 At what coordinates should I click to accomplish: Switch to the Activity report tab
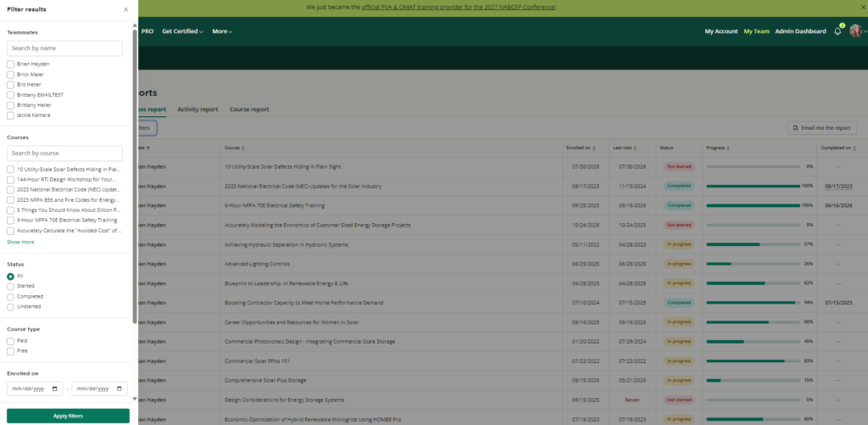198,109
